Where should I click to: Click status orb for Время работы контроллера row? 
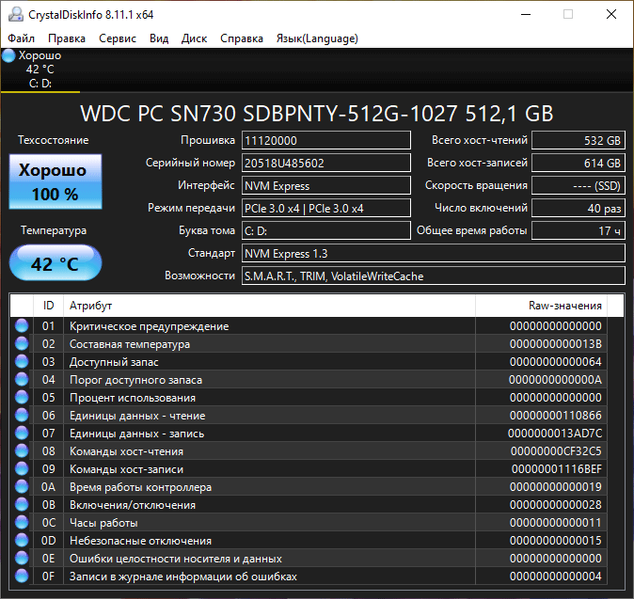tap(22, 487)
